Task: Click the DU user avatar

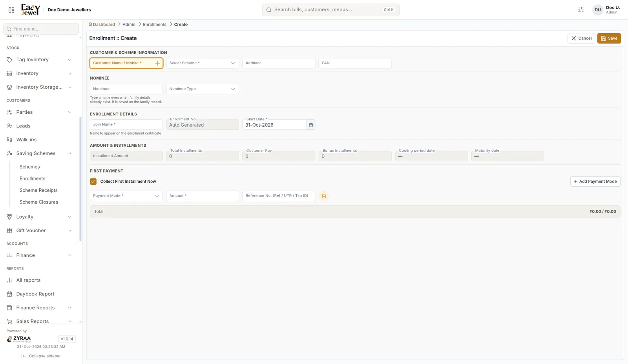Action: tap(597, 10)
